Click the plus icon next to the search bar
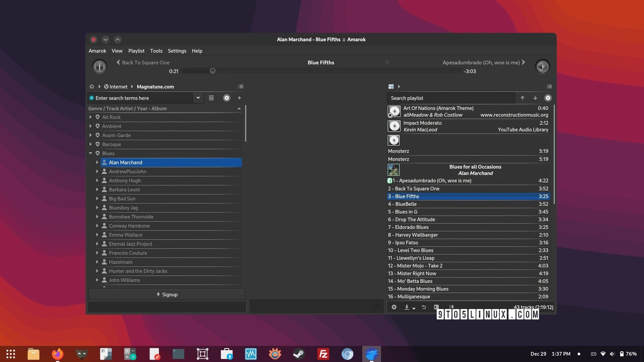The height and width of the screenshot is (362, 644). tap(239, 98)
